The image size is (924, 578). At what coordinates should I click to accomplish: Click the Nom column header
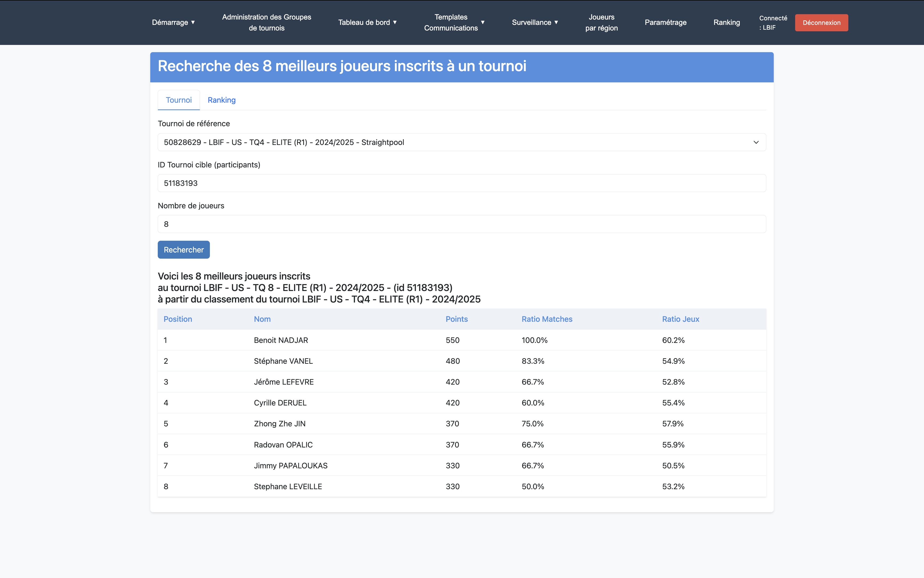point(262,319)
